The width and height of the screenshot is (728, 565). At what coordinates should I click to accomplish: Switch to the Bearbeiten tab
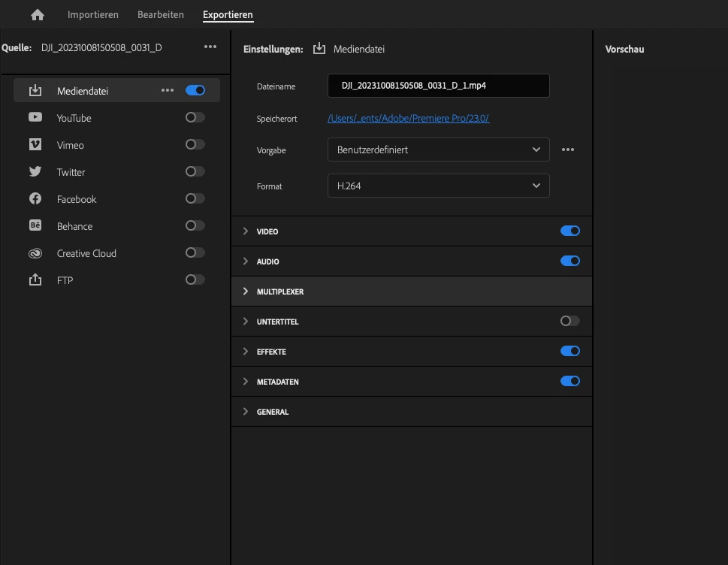161,15
